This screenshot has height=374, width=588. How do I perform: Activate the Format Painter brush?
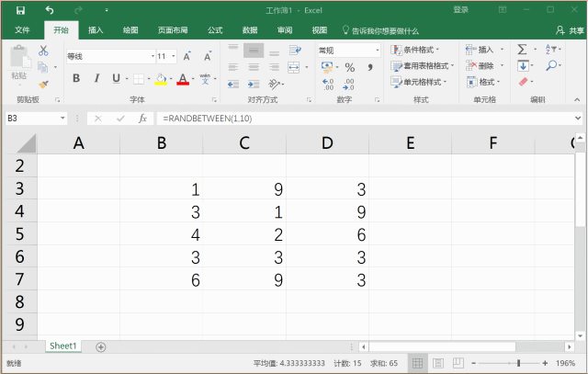coord(43,84)
